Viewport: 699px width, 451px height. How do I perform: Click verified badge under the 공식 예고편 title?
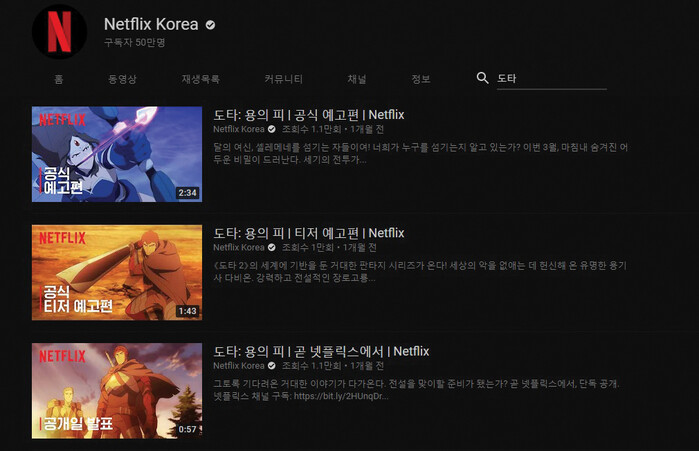click(x=271, y=129)
